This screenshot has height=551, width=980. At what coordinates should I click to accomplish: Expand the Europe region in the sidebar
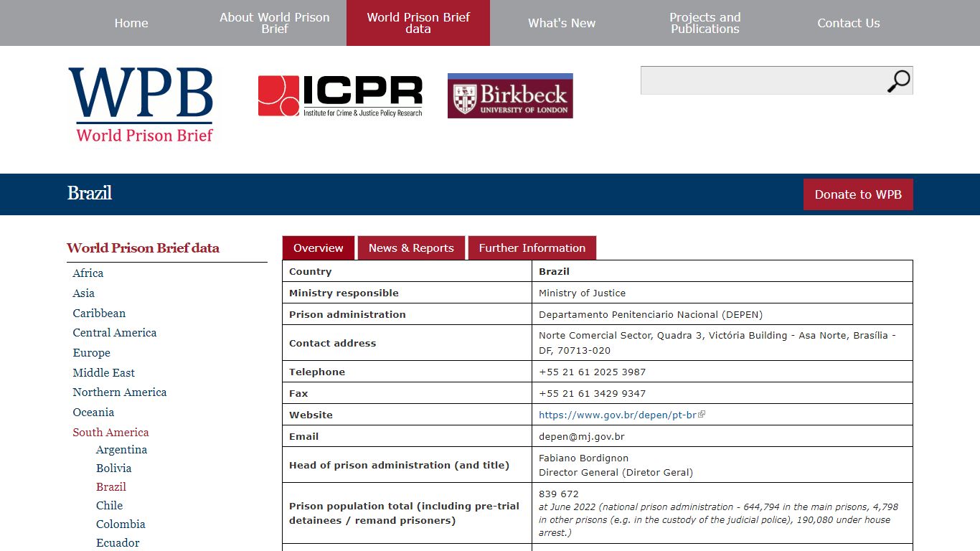tap(91, 352)
